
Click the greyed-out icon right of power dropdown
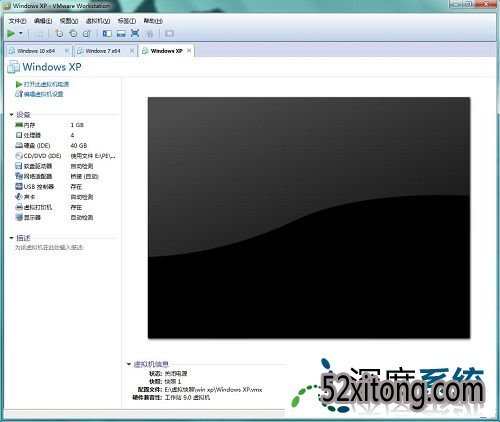click(39, 33)
